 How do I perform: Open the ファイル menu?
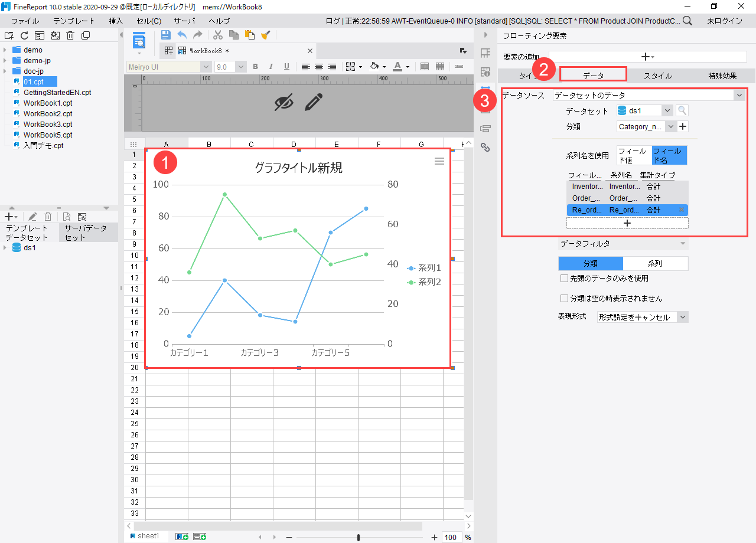[x=25, y=21]
